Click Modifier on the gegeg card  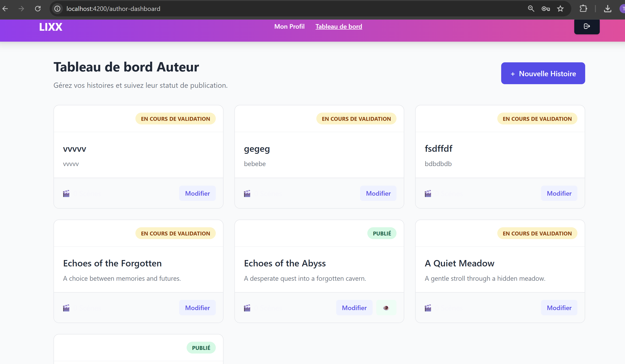coord(378,193)
